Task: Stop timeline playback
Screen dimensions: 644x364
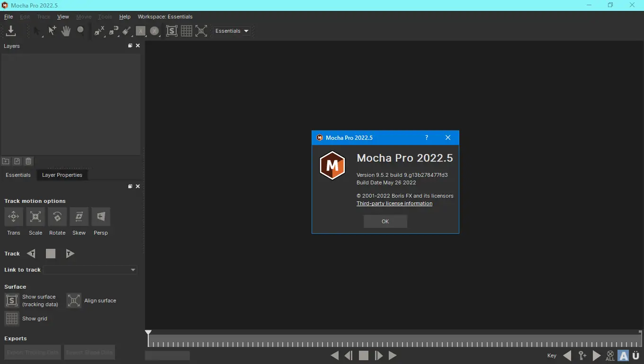Action: coord(364,355)
